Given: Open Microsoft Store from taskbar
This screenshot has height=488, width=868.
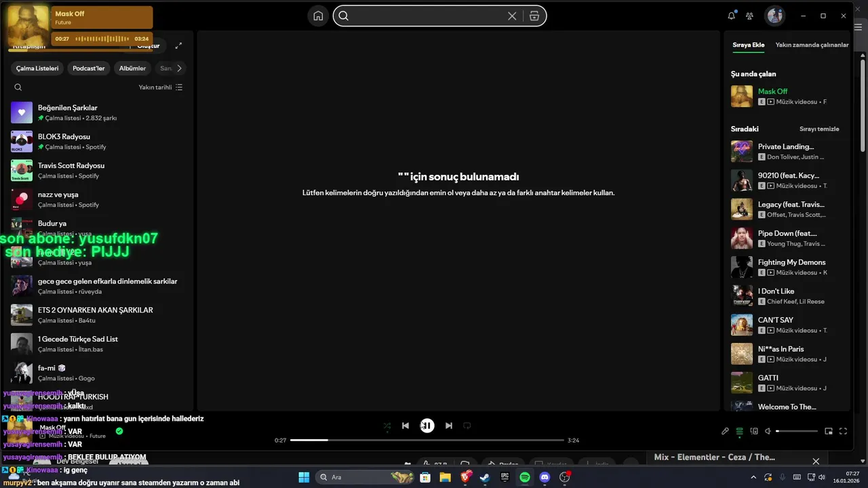Looking at the screenshot, I should [425, 477].
